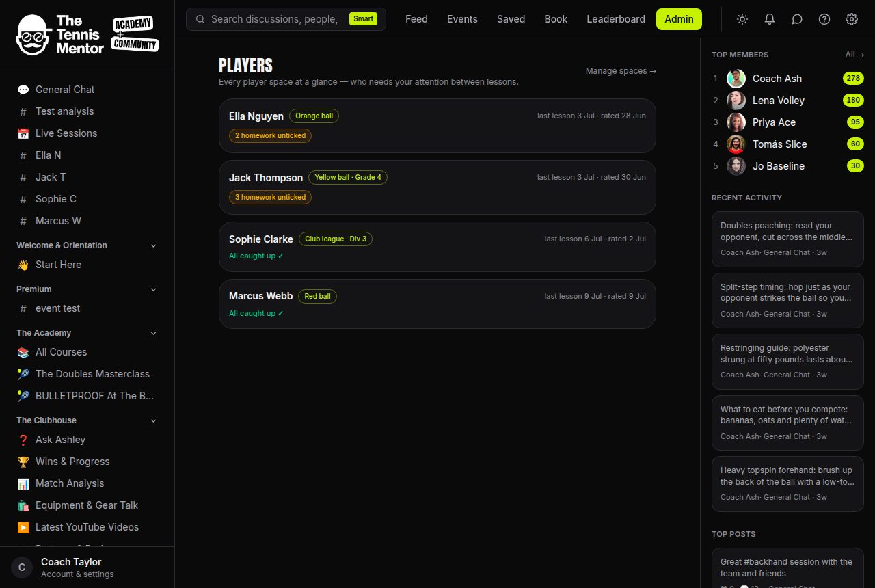Open Sophie Clarke's player card
Viewport: 875px width, 588px height.
[x=437, y=247]
